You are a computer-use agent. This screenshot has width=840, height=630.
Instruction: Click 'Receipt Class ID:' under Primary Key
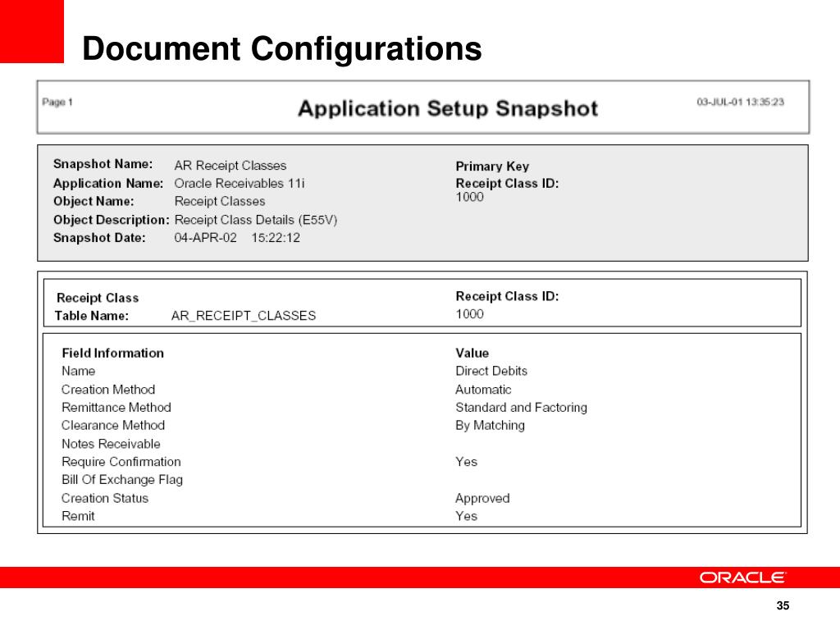click(x=507, y=183)
